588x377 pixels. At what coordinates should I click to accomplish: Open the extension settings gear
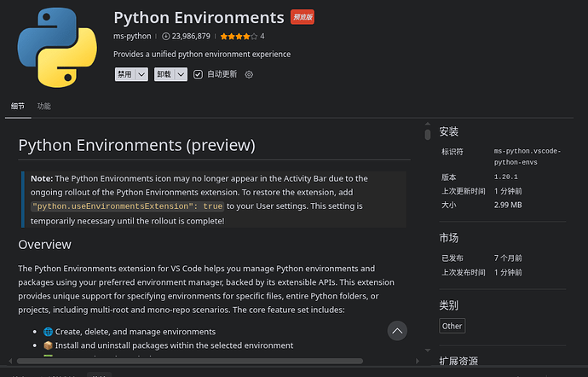(249, 74)
